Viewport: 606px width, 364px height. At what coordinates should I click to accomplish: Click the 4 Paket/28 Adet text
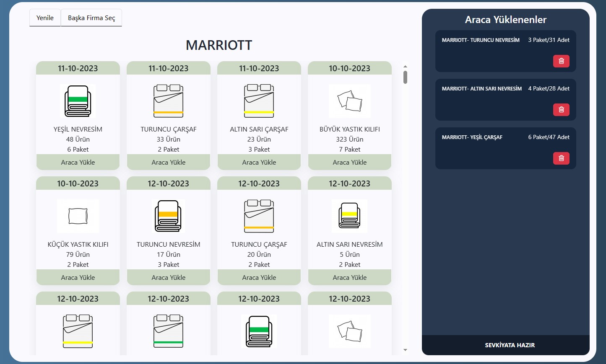(549, 89)
